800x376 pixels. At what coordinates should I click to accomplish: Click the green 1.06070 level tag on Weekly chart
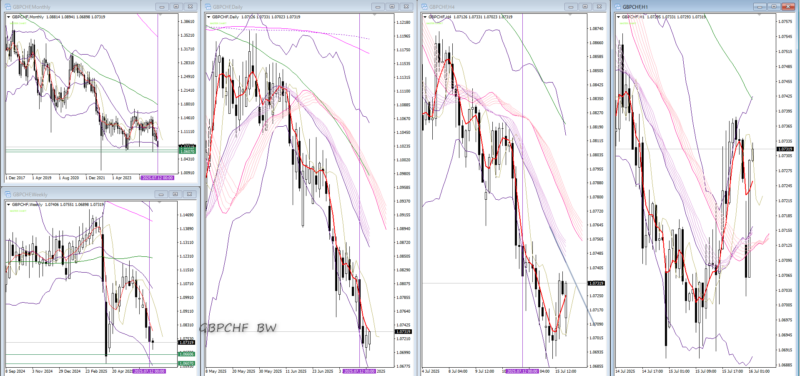pos(186,363)
